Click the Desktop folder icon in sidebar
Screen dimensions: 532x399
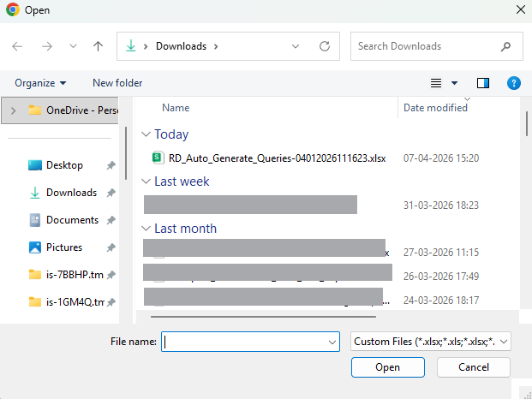pyautogui.click(x=35, y=165)
